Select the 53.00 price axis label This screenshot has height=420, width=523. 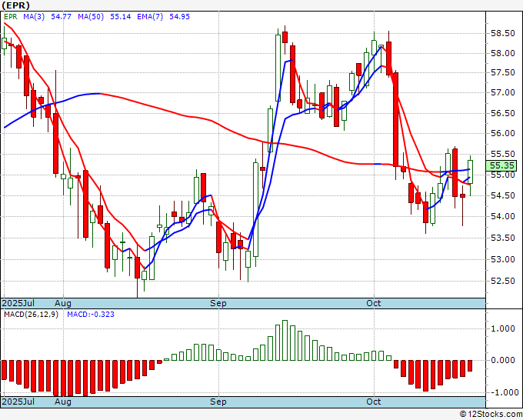(x=503, y=259)
